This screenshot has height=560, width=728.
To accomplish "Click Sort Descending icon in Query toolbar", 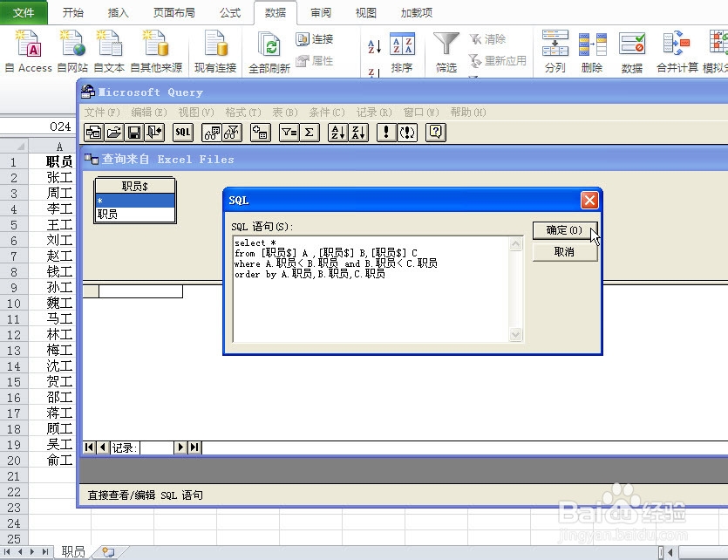I will (x=358, y=133).
